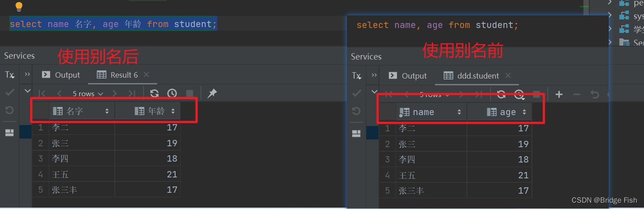644x209 pixels.
Task: Expand hidden tabs chevron in right Services panel
Action: [374, 75]
